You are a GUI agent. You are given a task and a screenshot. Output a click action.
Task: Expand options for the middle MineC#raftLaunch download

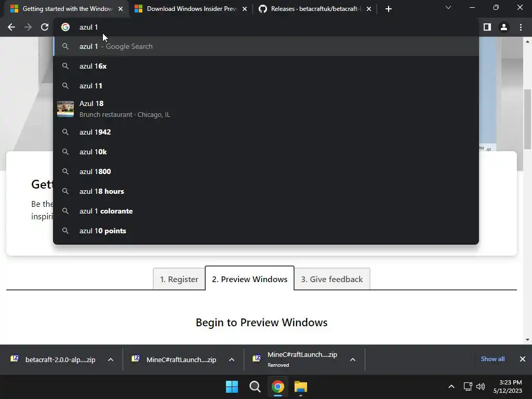pyautogui.click(x=232, y=360)
